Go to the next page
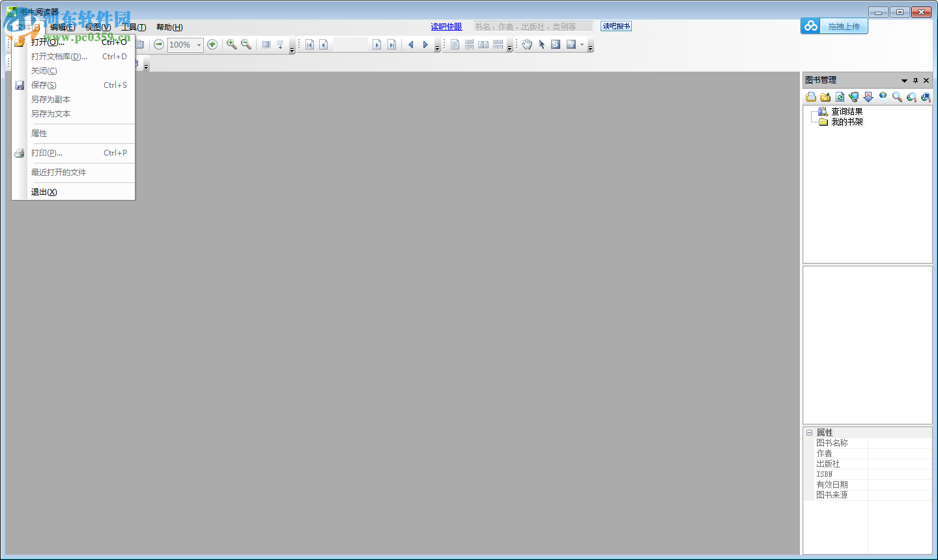This screenshot has height=560, width=938. click(x=377, y=44)
